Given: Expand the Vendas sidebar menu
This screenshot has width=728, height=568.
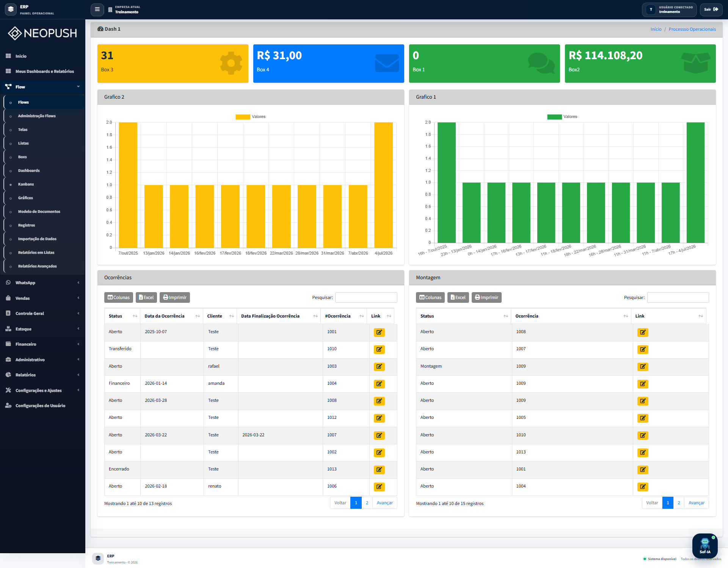Looking at the screenshot, I should tap(42, 298).
